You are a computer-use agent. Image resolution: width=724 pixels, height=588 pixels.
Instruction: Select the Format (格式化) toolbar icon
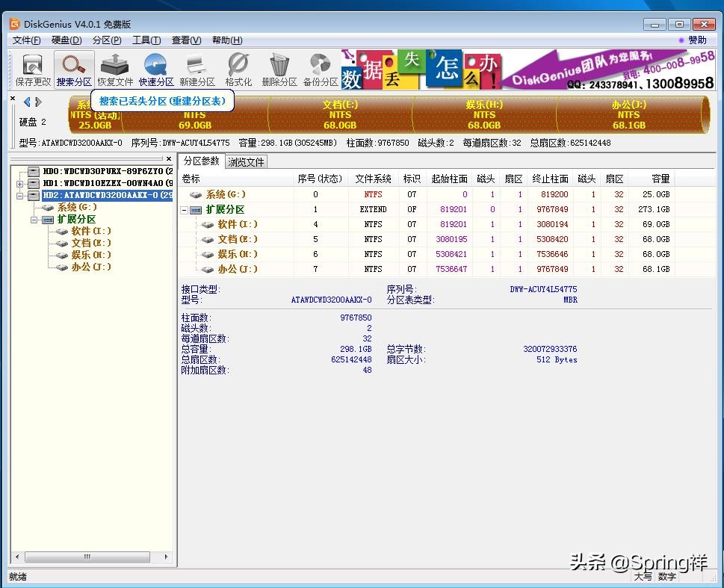238,70
